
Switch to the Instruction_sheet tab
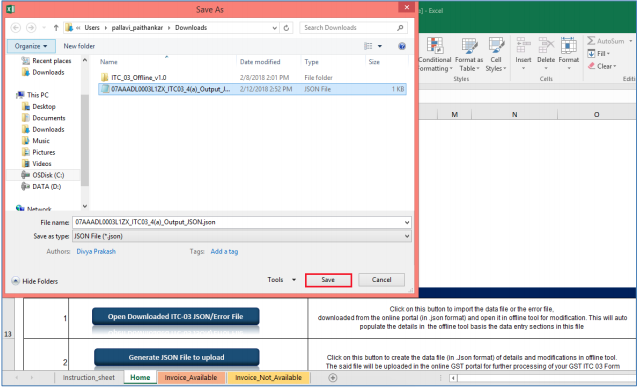88,377
